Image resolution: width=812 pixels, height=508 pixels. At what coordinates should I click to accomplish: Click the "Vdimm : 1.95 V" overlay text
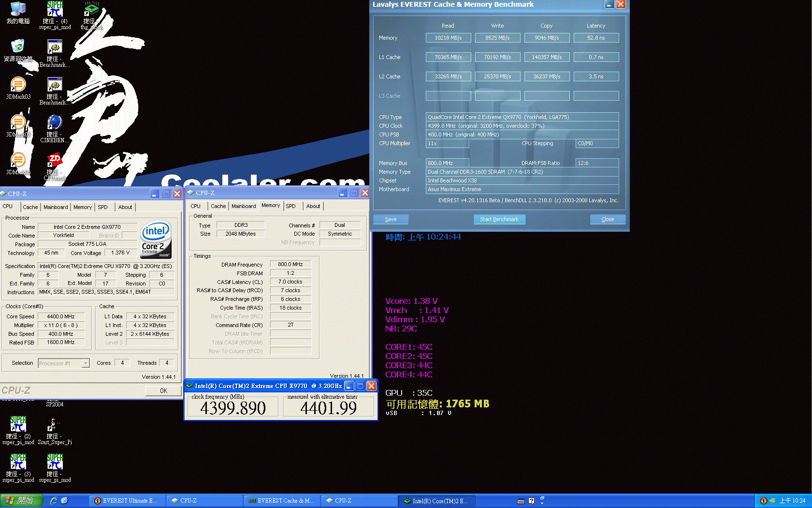415,319
